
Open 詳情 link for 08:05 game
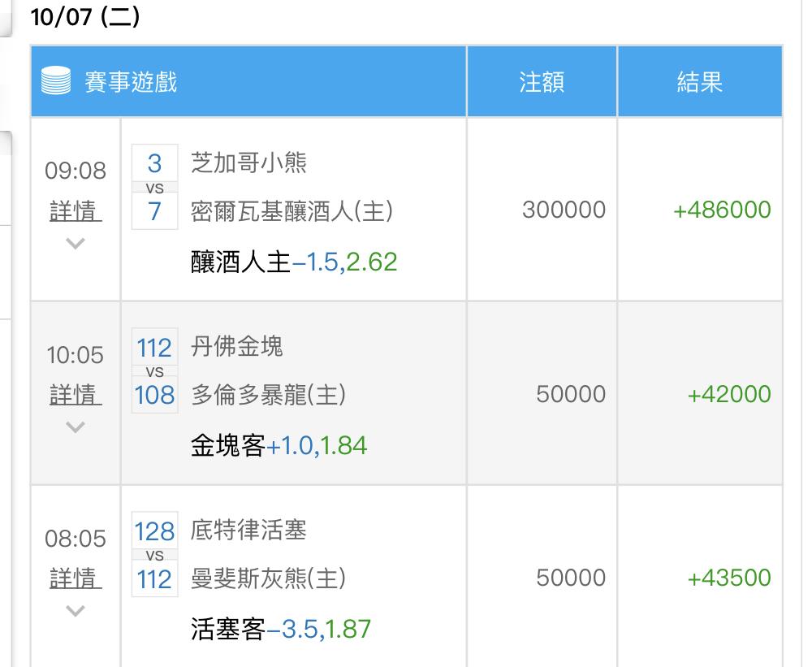tap(76, 578)
